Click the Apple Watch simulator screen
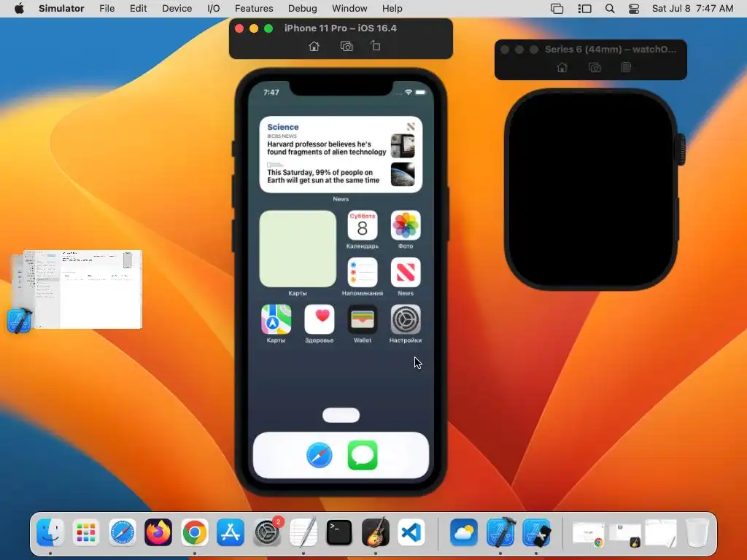 coord(591,189)
